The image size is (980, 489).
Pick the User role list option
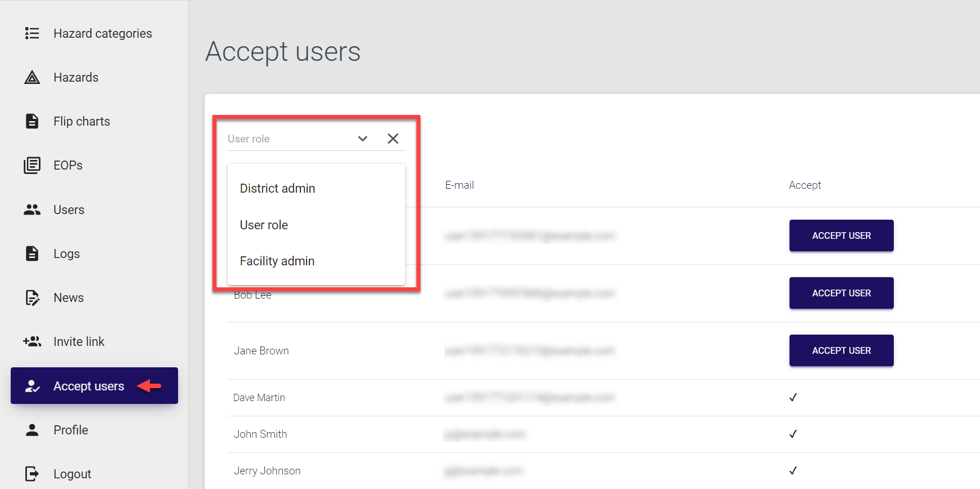pyautogui.click(x=264, y=225)
